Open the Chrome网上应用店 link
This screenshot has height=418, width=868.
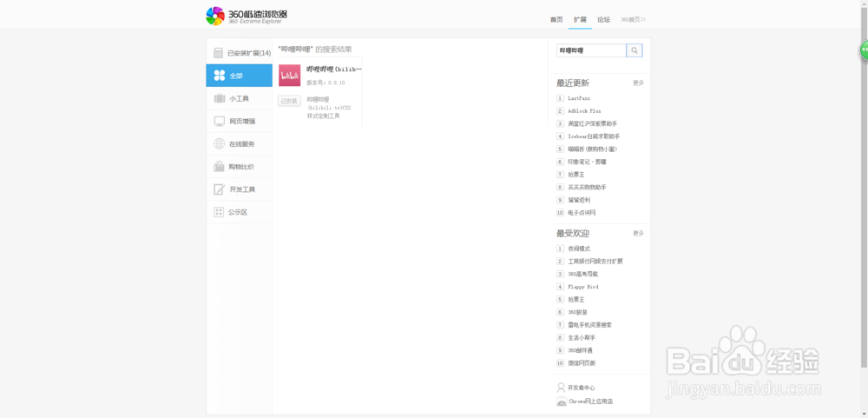[590, 401]
